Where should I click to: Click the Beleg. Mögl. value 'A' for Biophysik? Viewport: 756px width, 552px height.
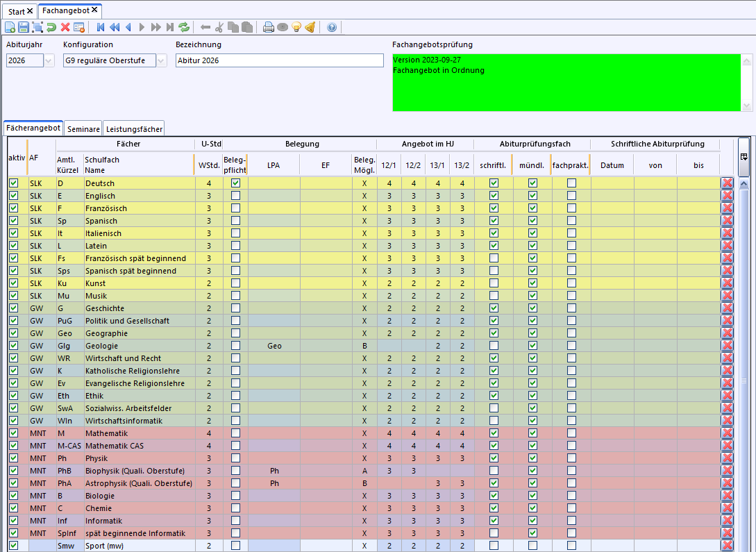pos(364,471)
